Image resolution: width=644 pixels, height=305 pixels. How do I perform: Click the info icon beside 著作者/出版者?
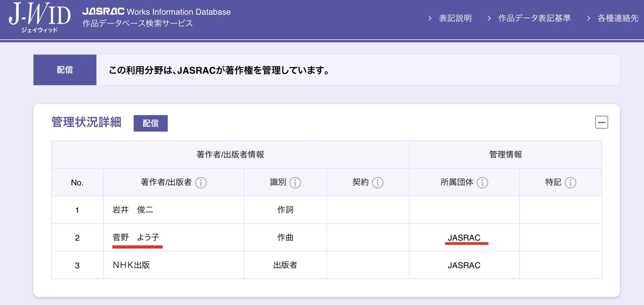[x=201, y=183]
